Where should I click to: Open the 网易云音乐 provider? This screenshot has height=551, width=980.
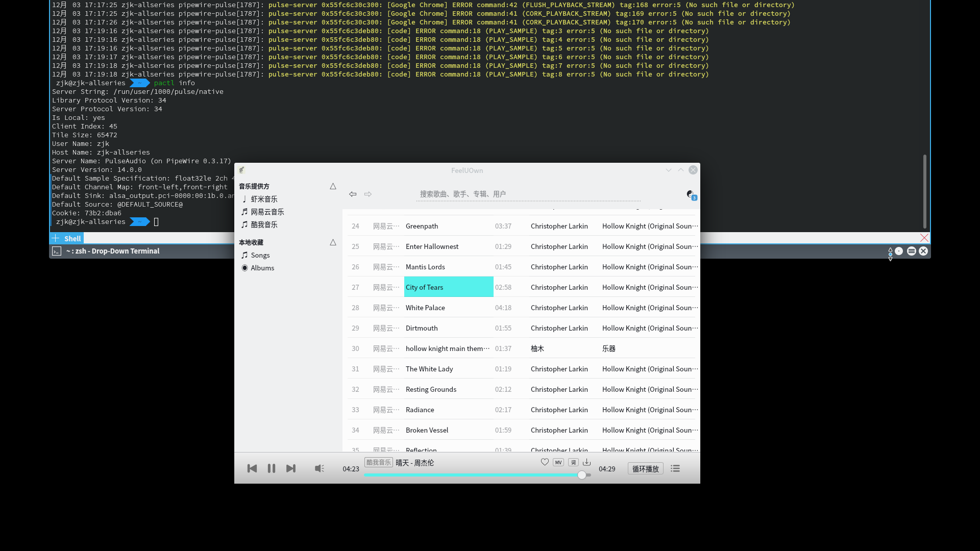(267, 212)
